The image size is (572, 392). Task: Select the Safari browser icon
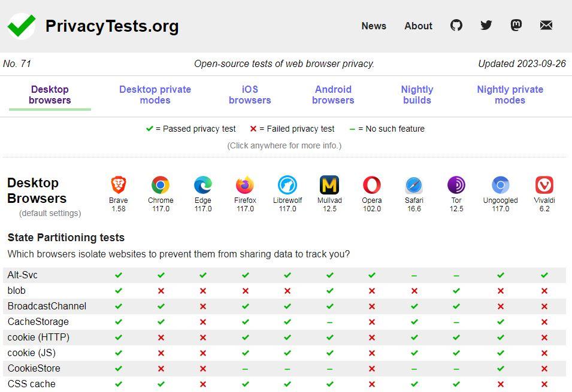click(x=414, y=185)
